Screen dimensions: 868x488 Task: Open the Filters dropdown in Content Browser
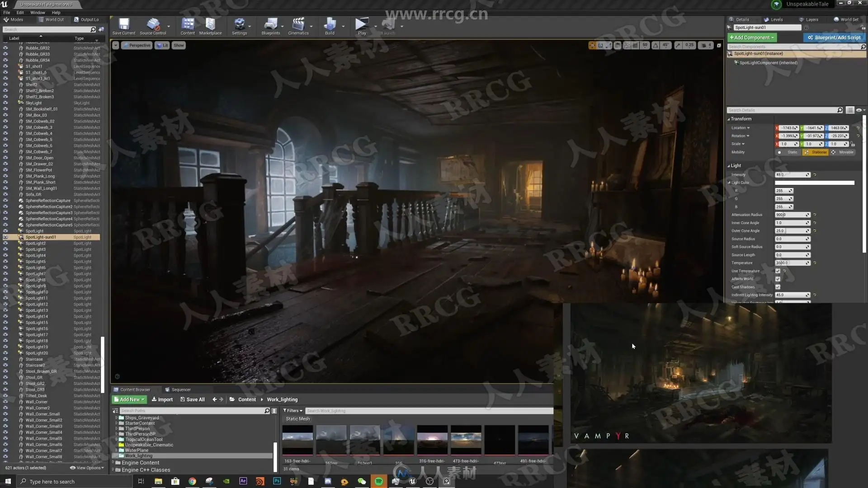[292, 411]
